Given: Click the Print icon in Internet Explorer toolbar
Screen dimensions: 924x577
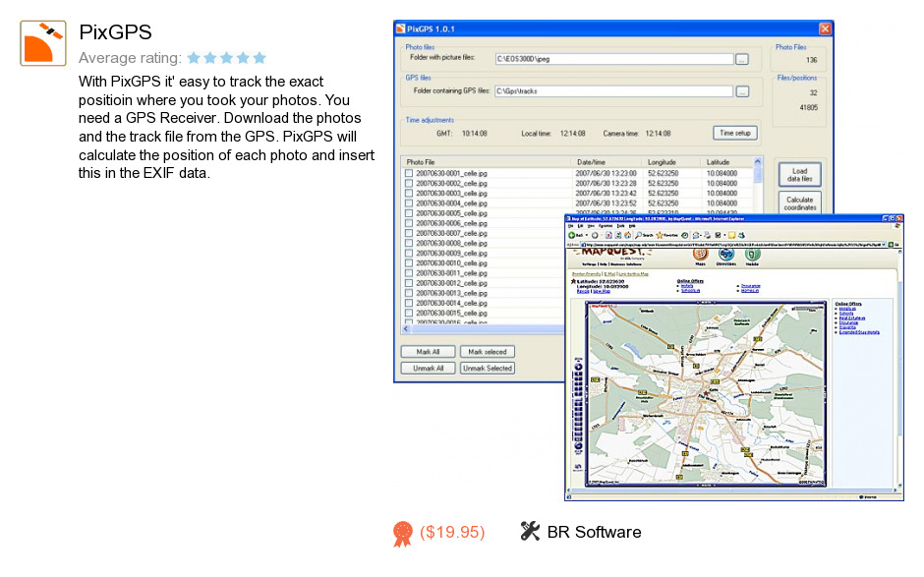Looking at the screenshot, I should [x=707, y=235].
